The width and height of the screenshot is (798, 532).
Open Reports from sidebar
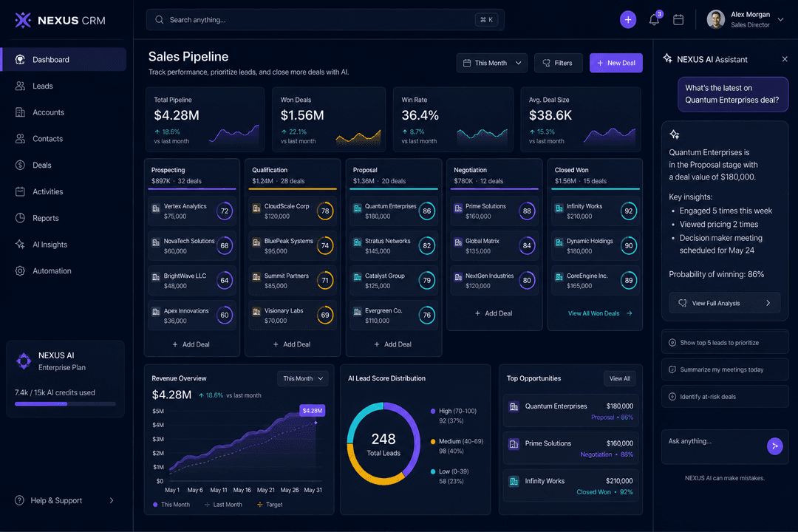[64, 218]
